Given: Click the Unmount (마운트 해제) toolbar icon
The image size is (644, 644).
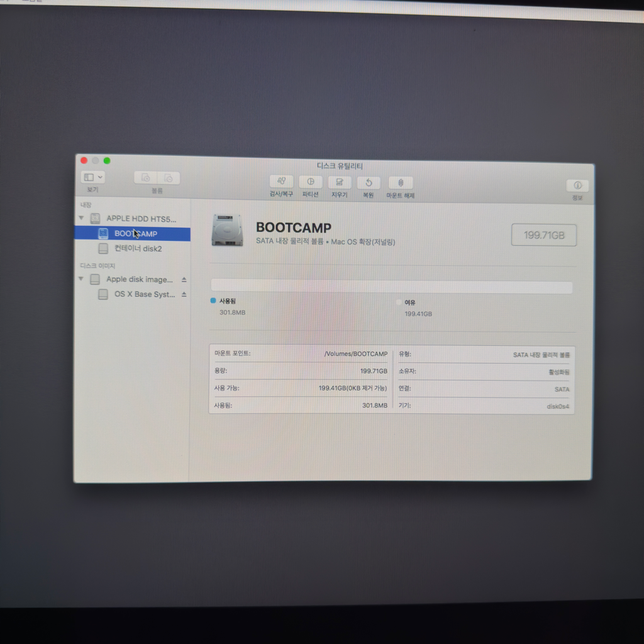Looking at the screenshot, I should 400,183.
